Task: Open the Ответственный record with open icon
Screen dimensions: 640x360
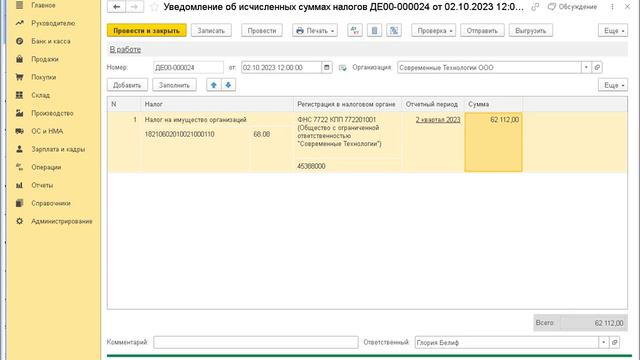Action: [614, 342]
